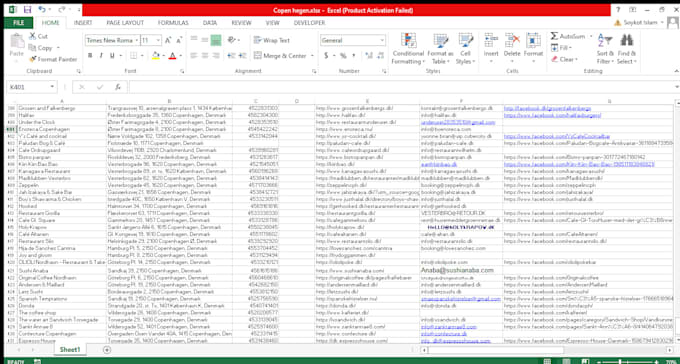This screenshot has width=680, height=364.
Task: Open Conditional Formatting
Action: (x=408, y=49)
